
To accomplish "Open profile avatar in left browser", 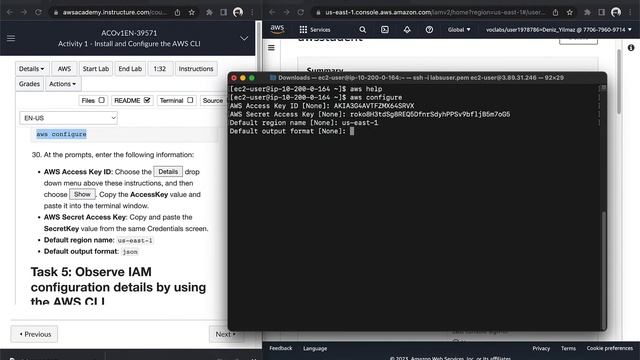I will (x=238, y=12).
